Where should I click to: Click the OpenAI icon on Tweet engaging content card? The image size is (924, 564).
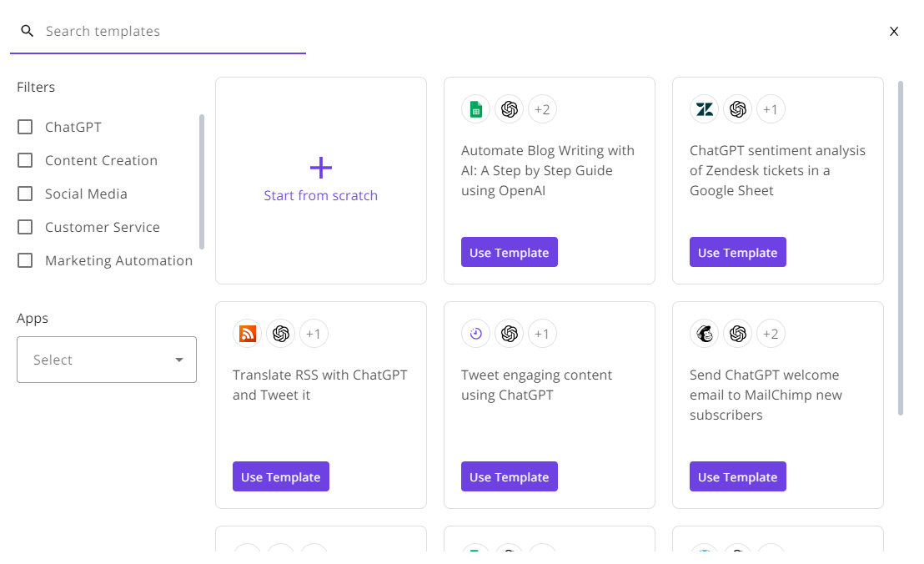510,334
